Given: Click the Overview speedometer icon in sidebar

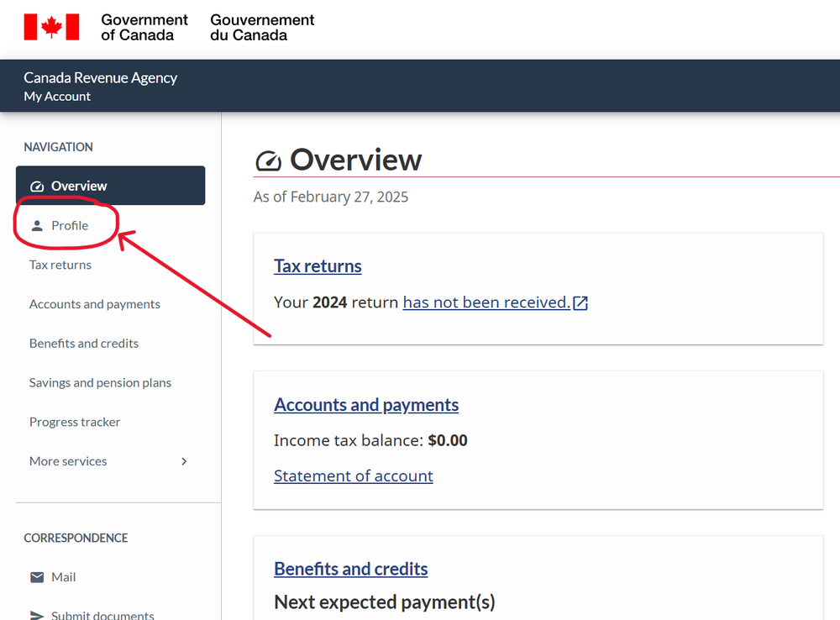Looking at the screenshot, I should point(36,186).
